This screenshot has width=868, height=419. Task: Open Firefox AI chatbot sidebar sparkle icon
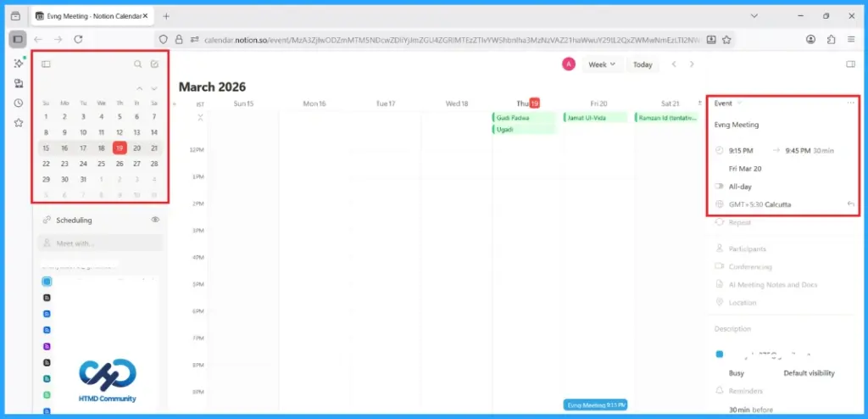(19, 64)
